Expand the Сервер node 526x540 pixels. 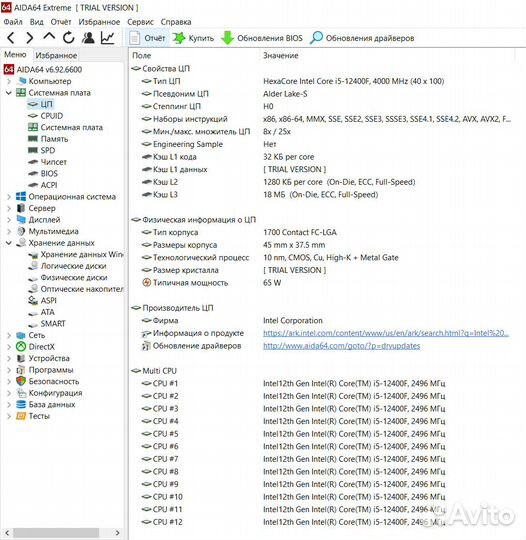(x=9, y=208)
